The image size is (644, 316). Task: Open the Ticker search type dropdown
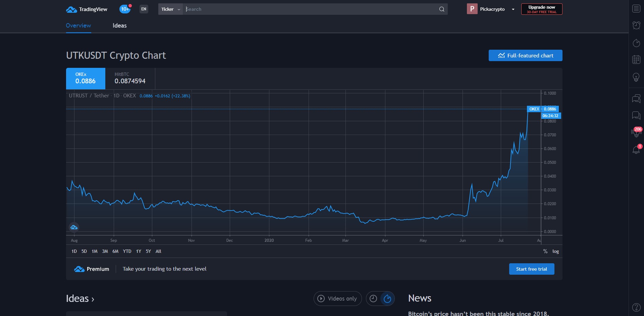click(170, 9)
